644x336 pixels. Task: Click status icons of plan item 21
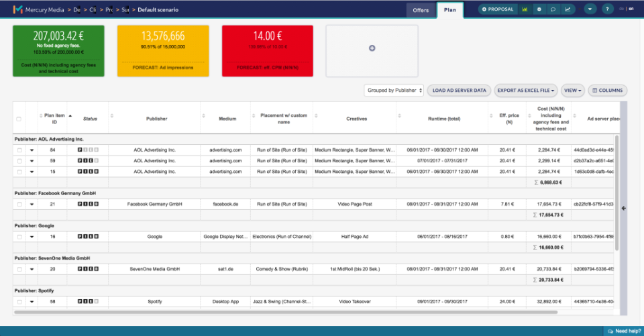89,204
